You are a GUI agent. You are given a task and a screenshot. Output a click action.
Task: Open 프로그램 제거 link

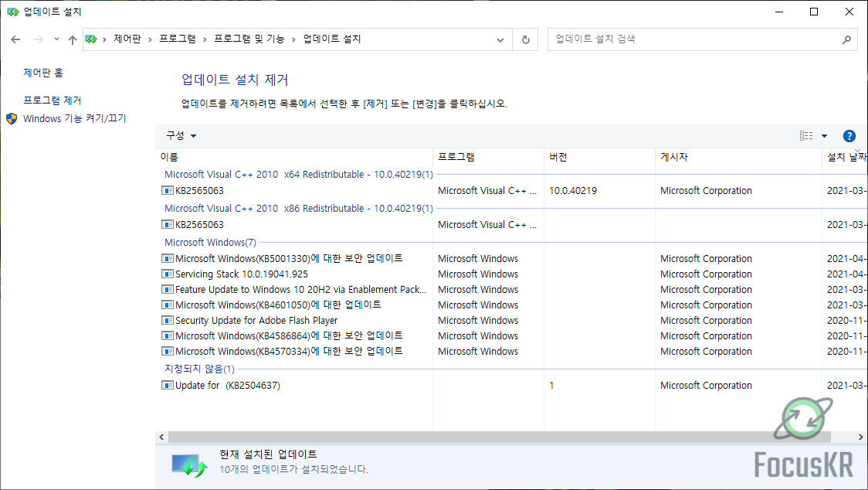click(x=52, y=100)
